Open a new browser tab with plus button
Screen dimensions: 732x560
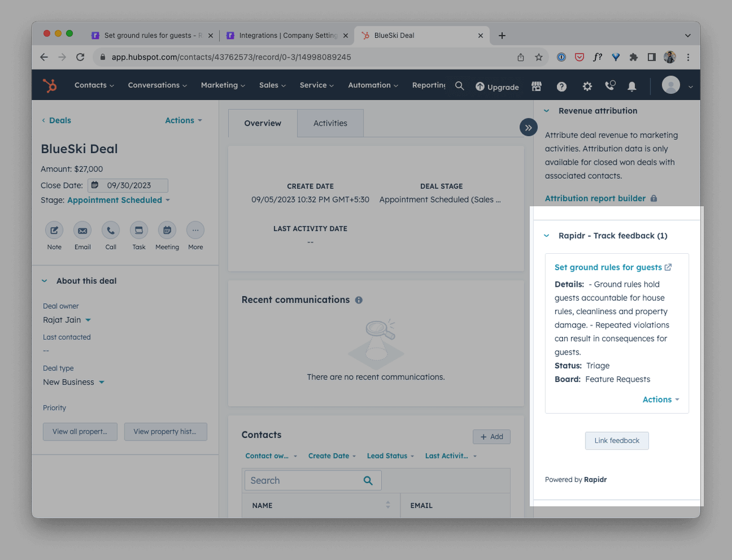502,35
